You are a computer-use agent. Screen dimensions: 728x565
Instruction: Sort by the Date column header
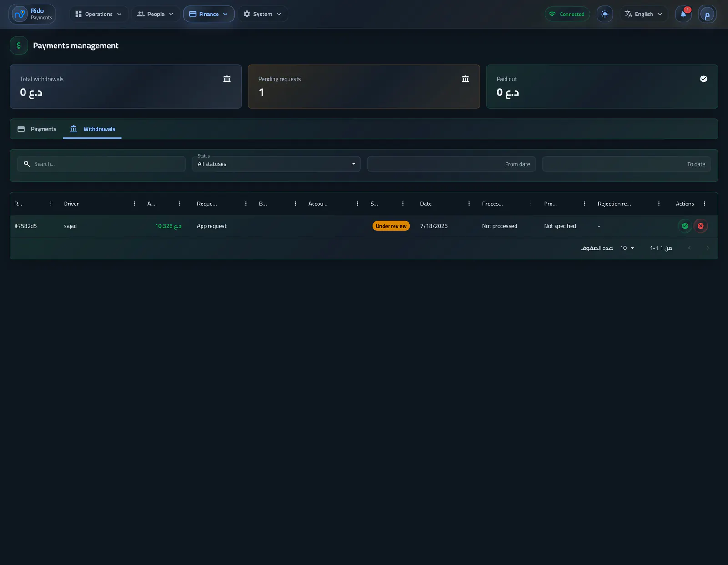point(426,204)
